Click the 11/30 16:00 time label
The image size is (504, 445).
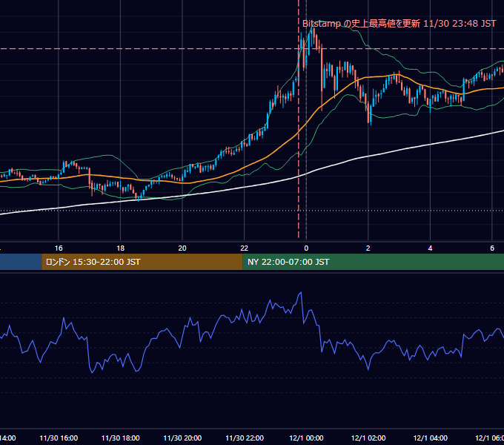click(59, 438)
